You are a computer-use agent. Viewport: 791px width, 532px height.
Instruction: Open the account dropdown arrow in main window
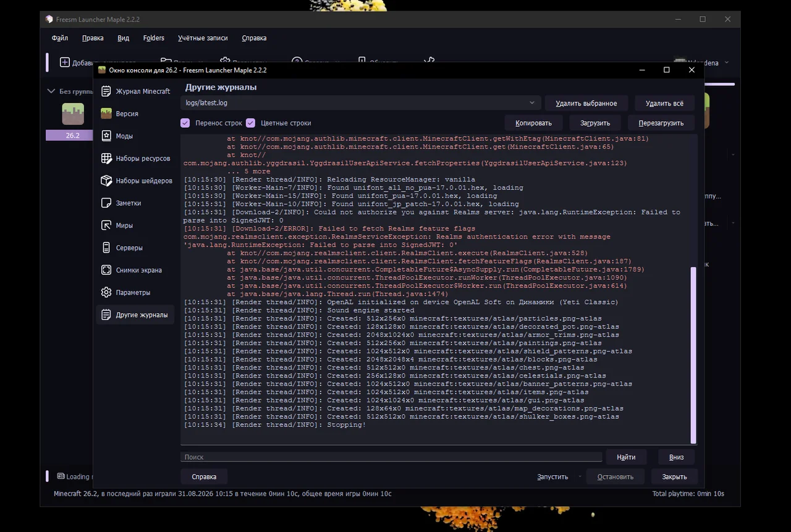click(x=726, y=62)
